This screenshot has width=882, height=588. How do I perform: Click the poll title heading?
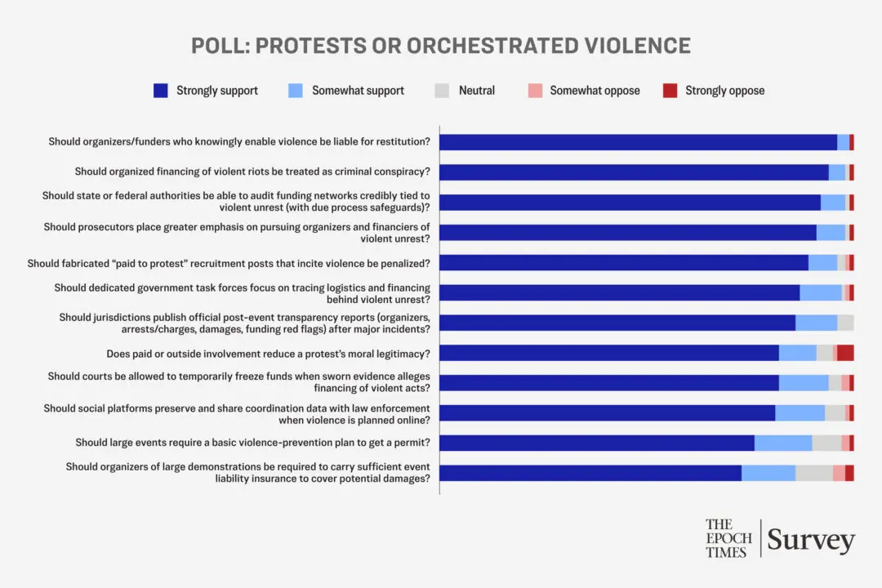pos(441,45)
